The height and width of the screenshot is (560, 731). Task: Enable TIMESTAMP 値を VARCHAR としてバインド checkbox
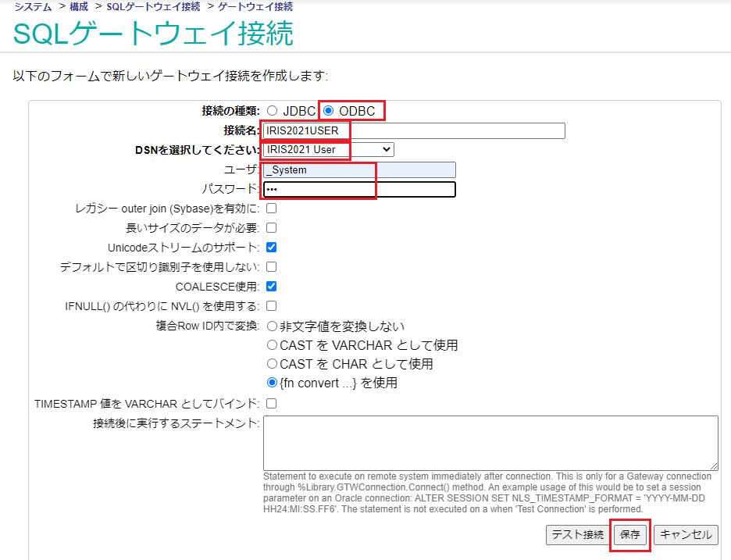click(272, 404)
